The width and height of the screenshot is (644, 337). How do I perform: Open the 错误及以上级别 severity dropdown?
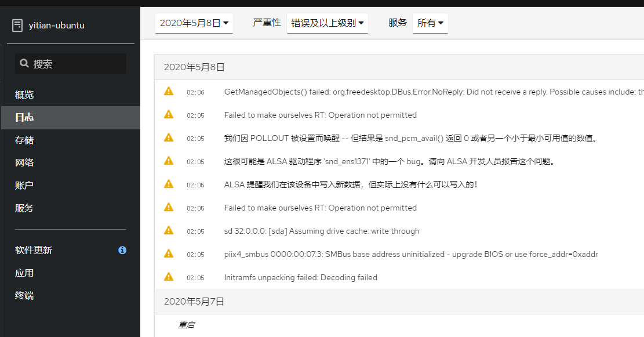[328, 23]
